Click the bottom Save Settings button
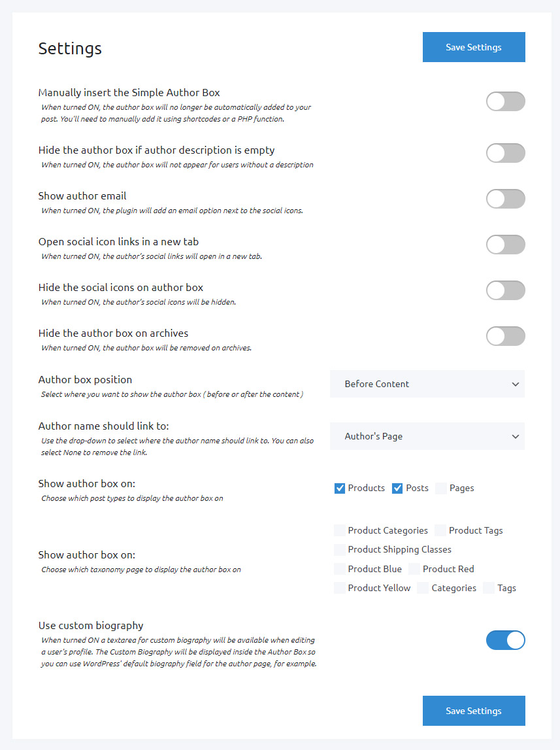Image resolution: width=560 pixels, height=750 pixels. pos(474,711)
